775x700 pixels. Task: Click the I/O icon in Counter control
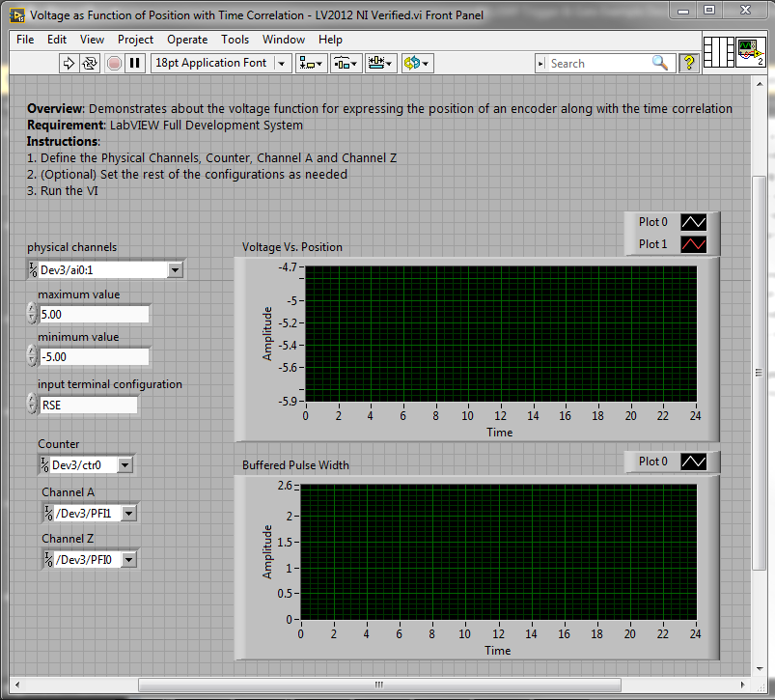pyautogui.click(x=45, y=465)
